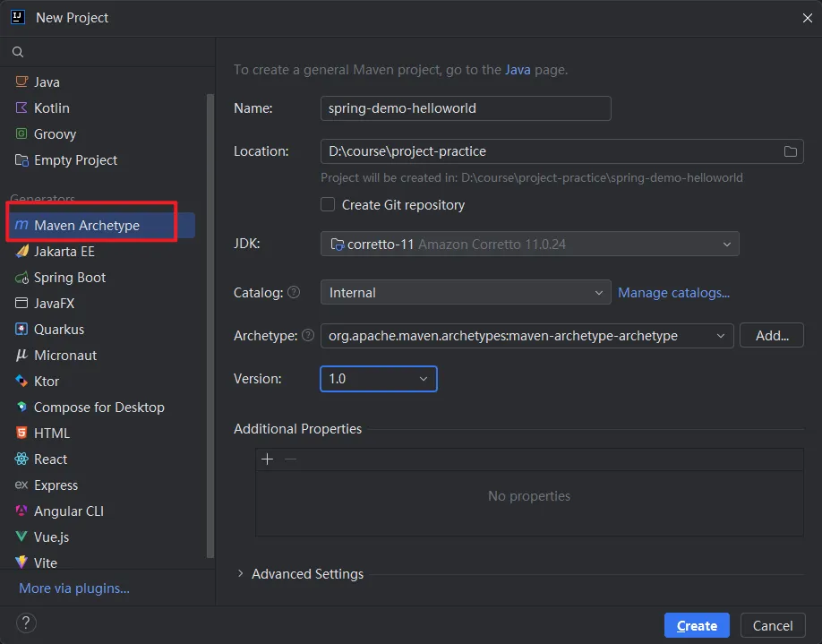Click the Cancel button
822x644 pixels.
coord(773,626)
